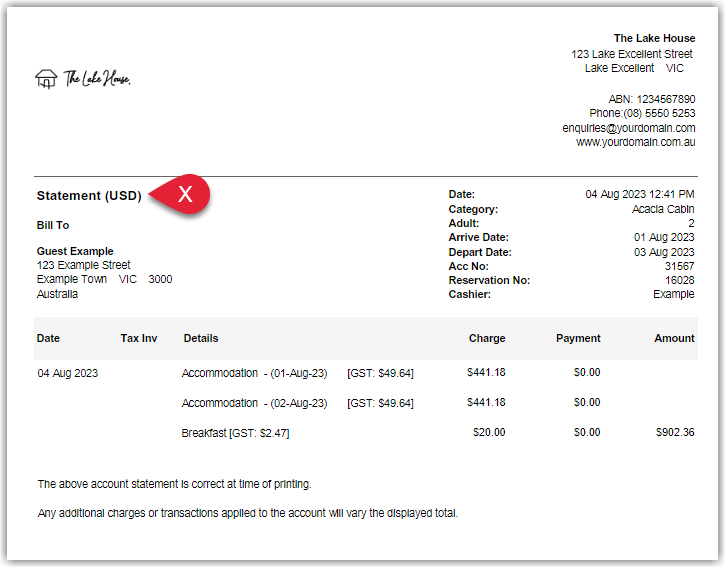Image resolution: width=726 pixels, height=568 pixels.
Task: Select table row date '04 Aug 2023'
Action: pyautogui.click(x=68, y=374)
